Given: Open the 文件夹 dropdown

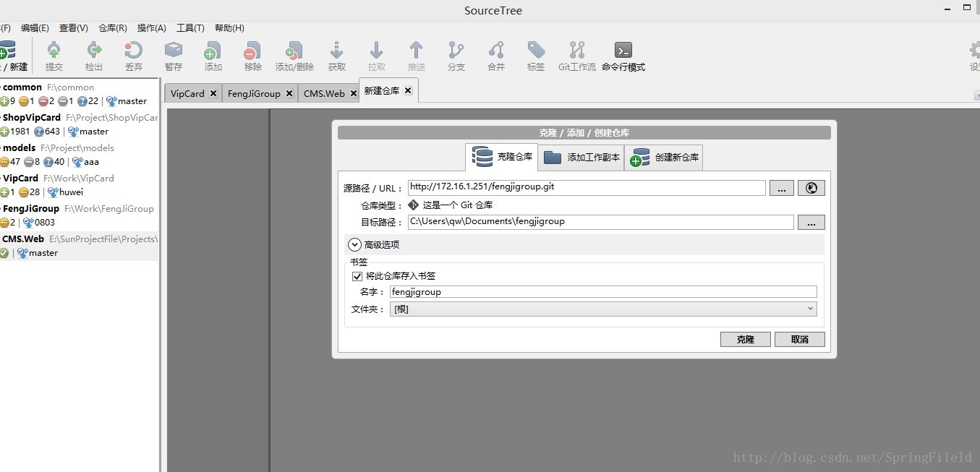Looking at the screenshot, I should tap(603, 309).
